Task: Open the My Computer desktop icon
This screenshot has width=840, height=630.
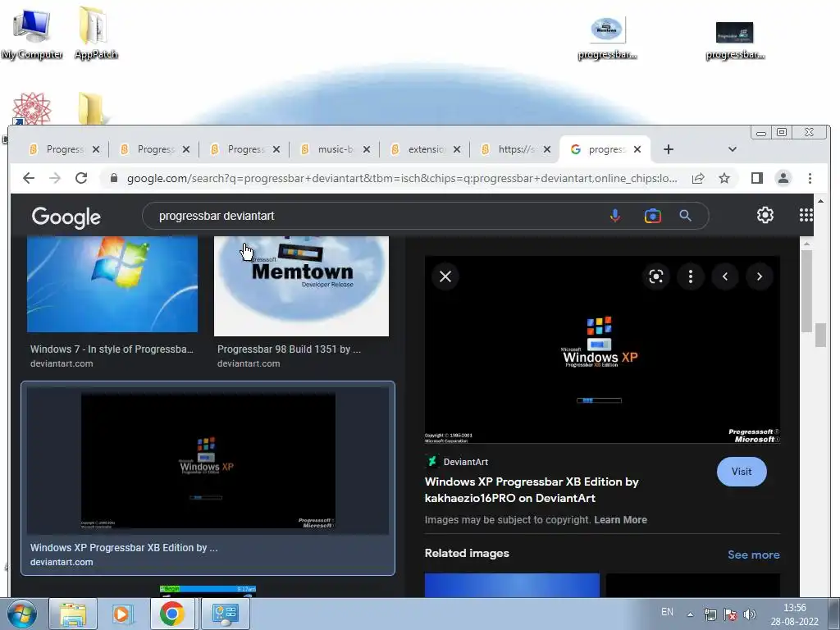Action: [x=32, y=34]
